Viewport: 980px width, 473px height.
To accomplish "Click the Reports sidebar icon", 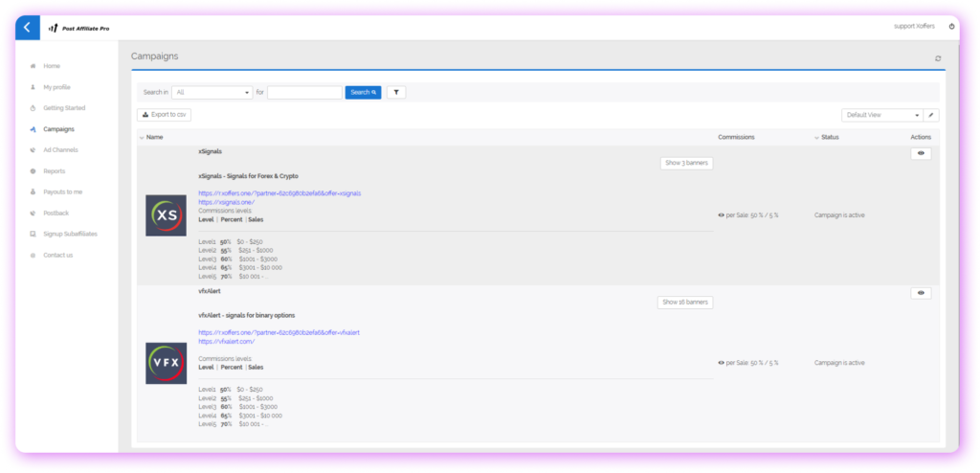I will pos(33,171).
